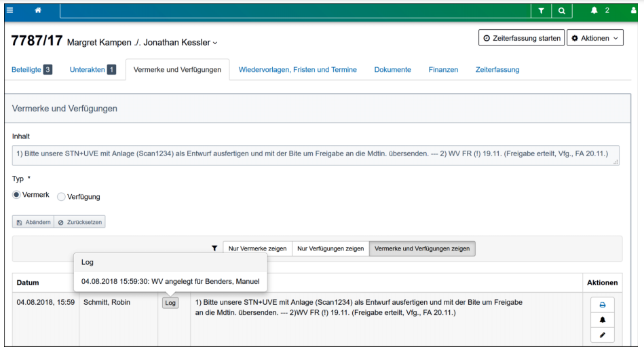Click Zeiterfassung starten button

(521, 39)
